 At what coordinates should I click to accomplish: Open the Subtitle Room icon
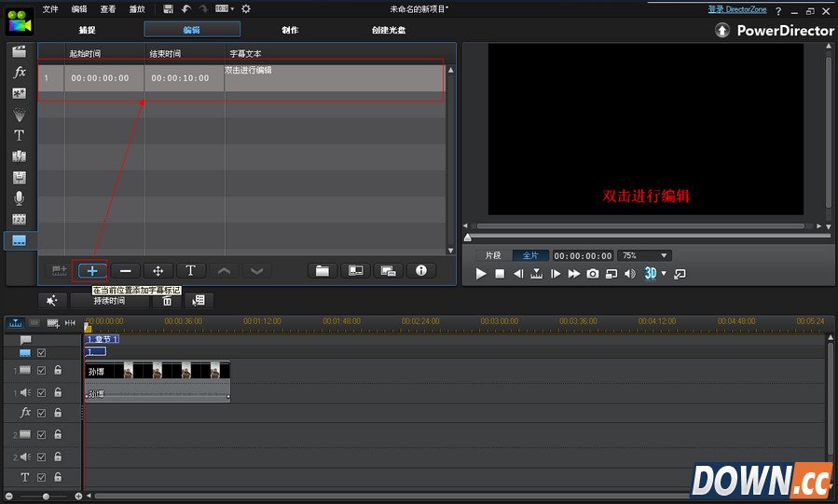tap(20, 240)
